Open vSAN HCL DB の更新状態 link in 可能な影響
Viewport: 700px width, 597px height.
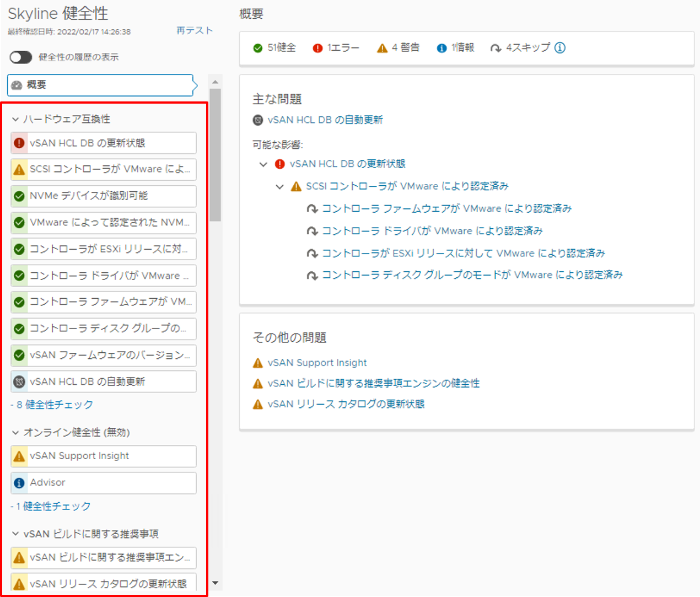(348, 164)
